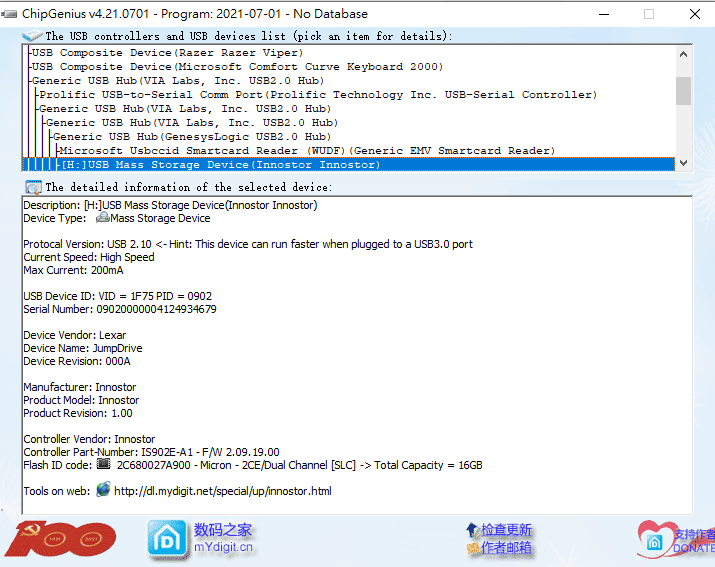Click the Flash ID code Micron capacity text
Image resolution: width=715 pixels, height=567 pixels.
point(299,465)
